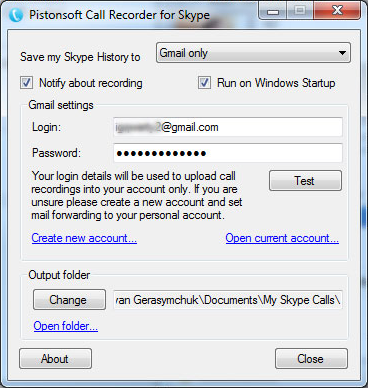
Task: Close window with the red X button
Action: point(337,11)
